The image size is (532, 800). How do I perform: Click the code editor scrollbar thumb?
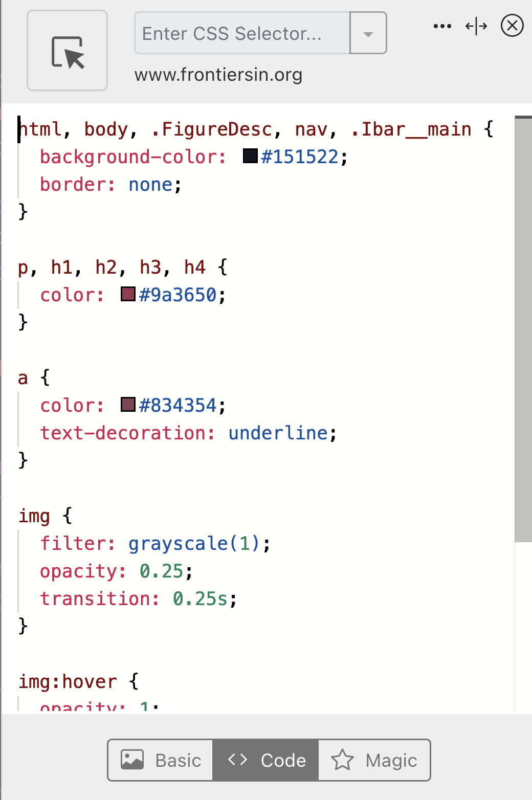(523, 329)
